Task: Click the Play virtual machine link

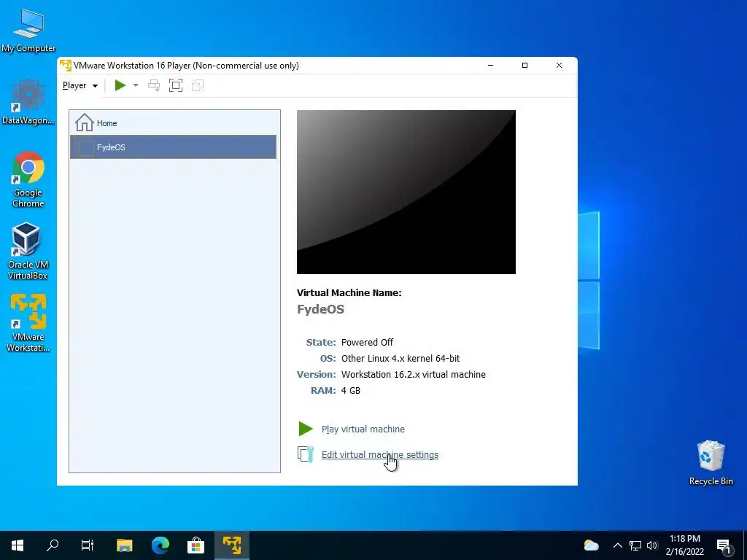Action: (363, 429)
